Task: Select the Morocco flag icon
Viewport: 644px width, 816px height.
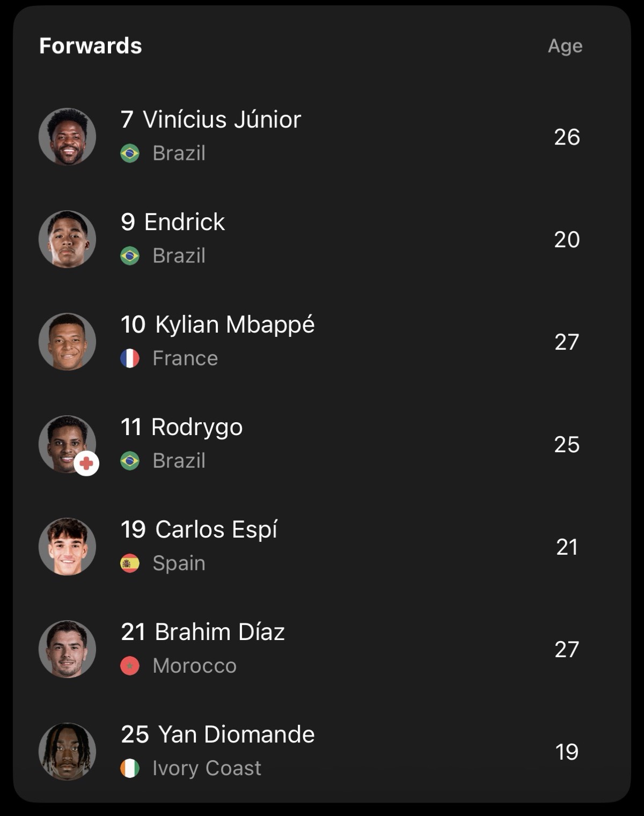Action: pos(130,666)
